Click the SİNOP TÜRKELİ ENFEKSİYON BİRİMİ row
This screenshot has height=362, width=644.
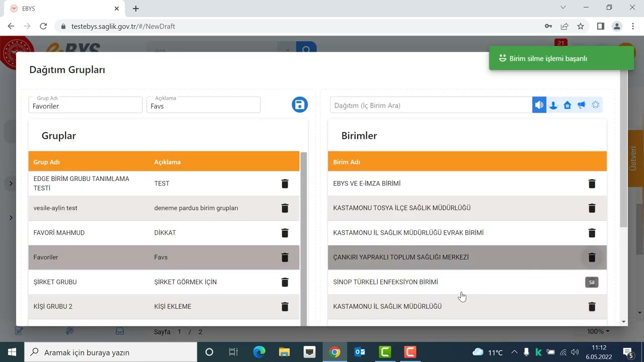467,282
